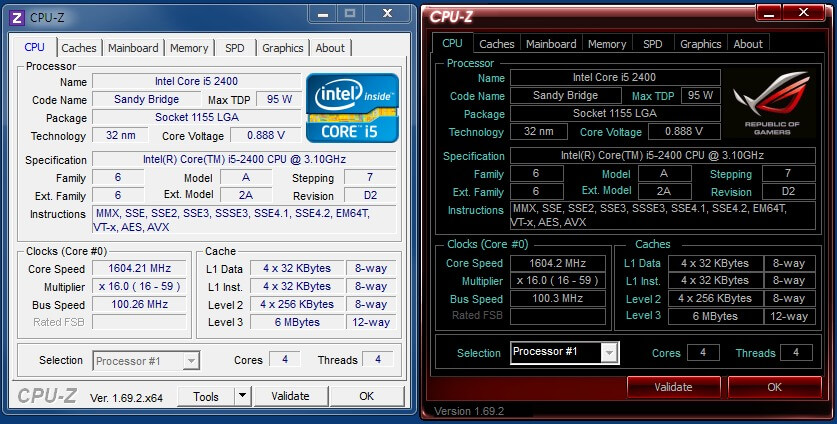Click Core Voltage 0.888 V in ROG window
This screenshot has height=424, width=837.
click(684, 131)
